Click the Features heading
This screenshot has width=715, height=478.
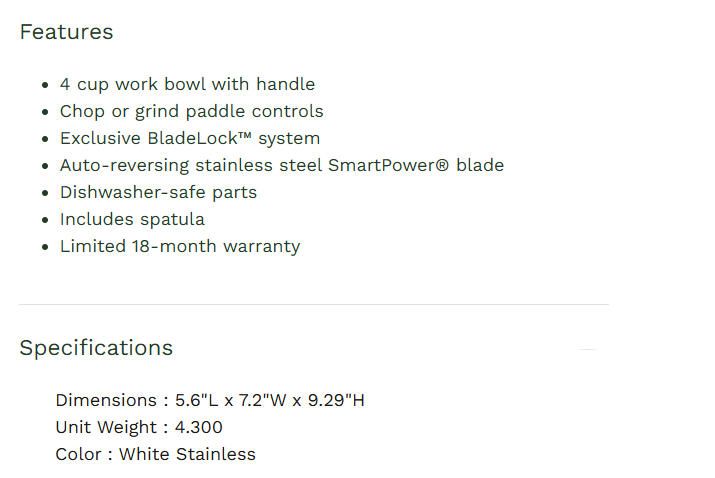66,32
